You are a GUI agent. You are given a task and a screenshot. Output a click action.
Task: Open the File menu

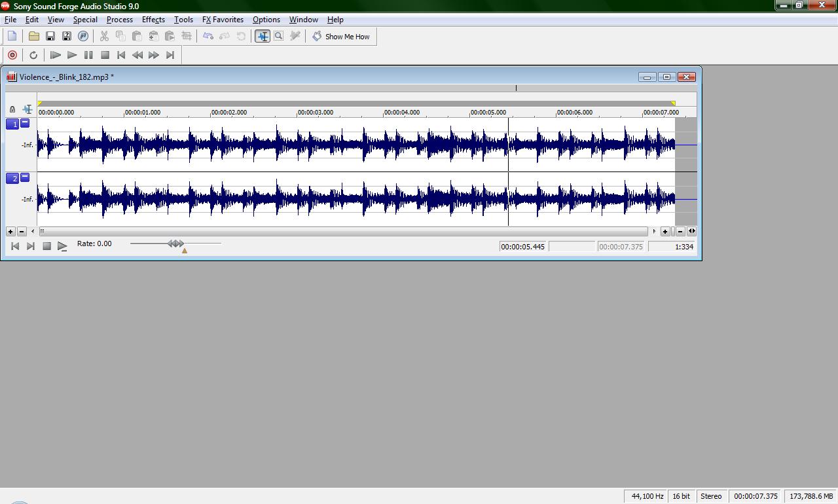point(10,20)
